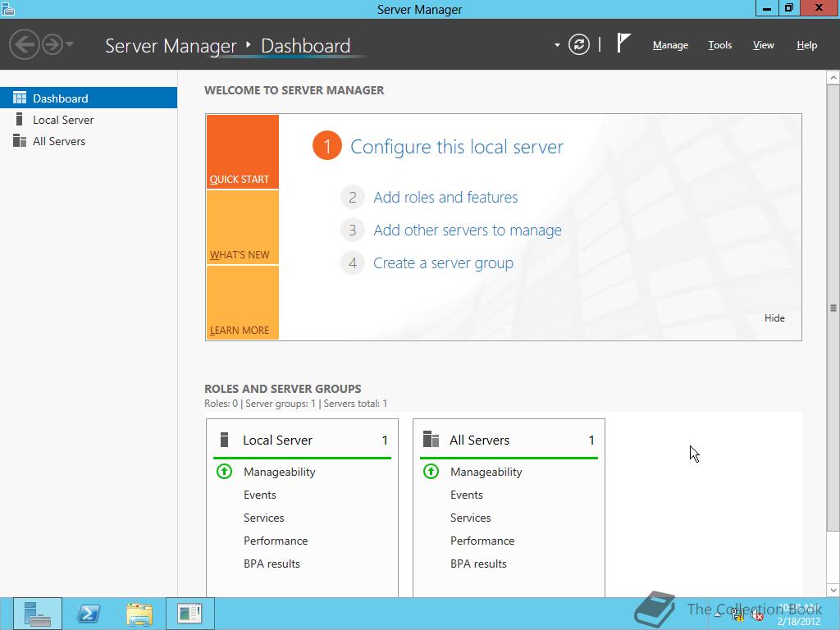Screen dimensions: 840x630
Task: Open File Explorer from the taskbar
Action: [139, 614]
